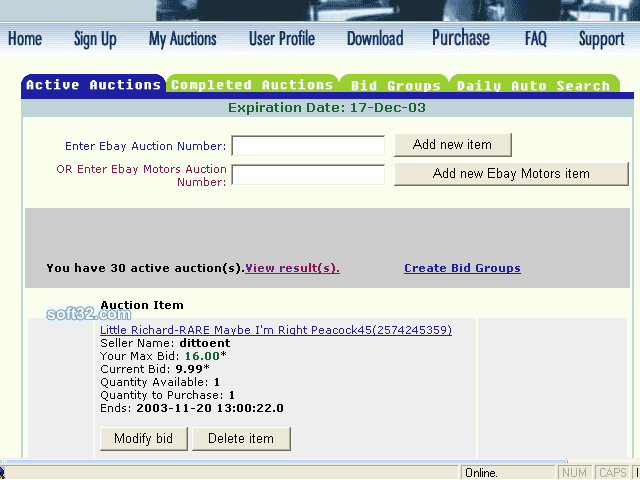This screenshot has height=480, width=640.
Task: Open User Profile page
Action: 282,39
